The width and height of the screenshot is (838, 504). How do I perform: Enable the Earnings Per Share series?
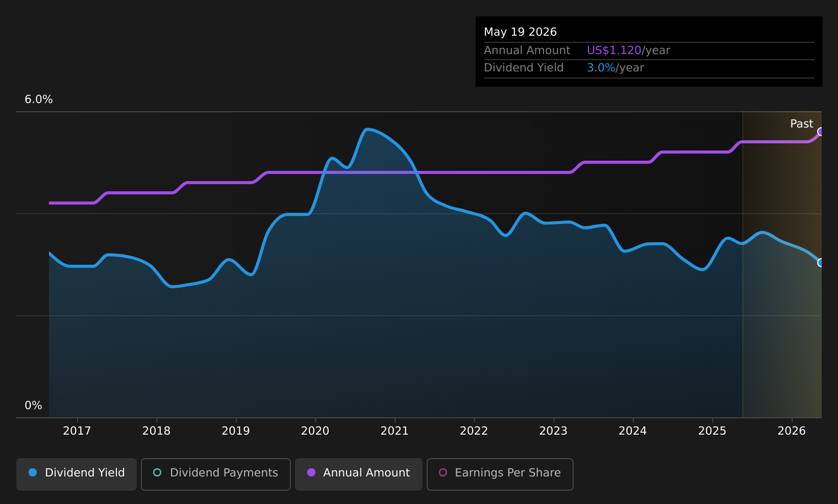[x=500, y=474]
